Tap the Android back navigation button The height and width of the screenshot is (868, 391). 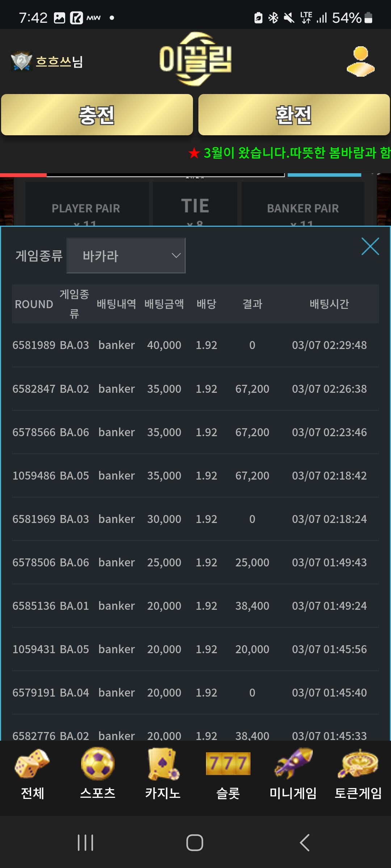tap(304, 843)
